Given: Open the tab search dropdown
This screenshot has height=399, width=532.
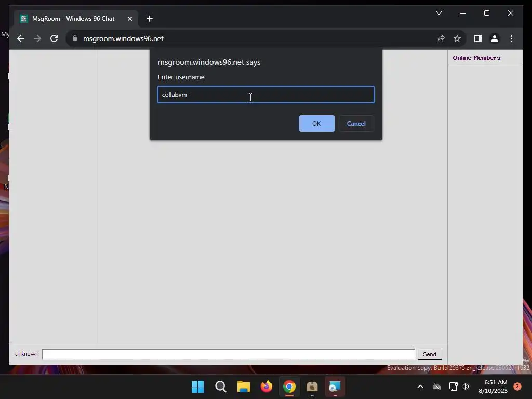Looking at the screenshot, I should pos(438,13).
